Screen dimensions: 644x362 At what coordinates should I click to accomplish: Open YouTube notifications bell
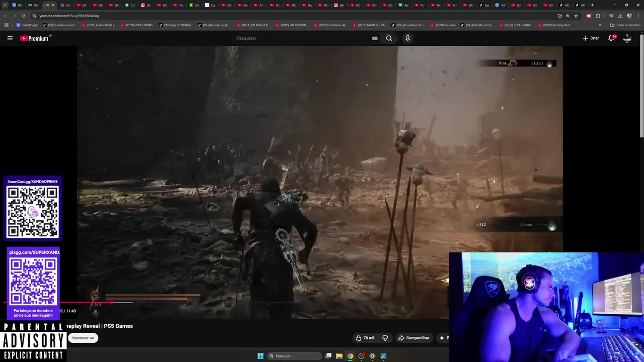[611, 38]
